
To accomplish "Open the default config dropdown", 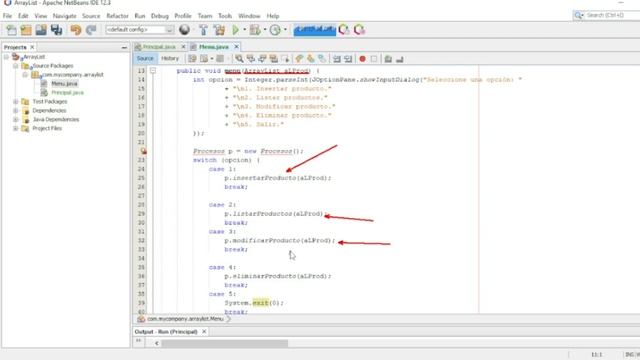I will click(x=140, y=29).
